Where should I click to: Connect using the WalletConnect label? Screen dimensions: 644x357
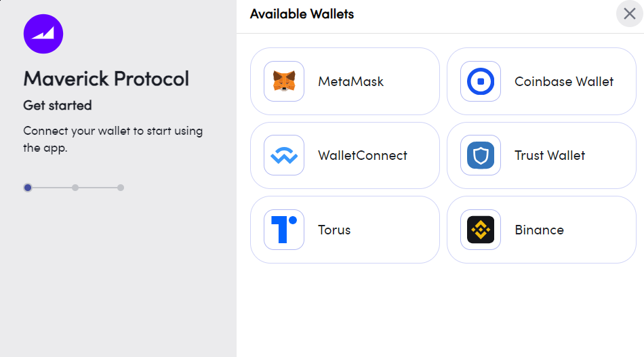363,156
